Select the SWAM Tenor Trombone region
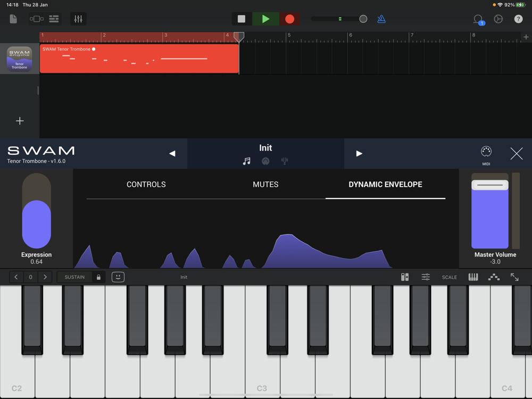 click(139, 59)
